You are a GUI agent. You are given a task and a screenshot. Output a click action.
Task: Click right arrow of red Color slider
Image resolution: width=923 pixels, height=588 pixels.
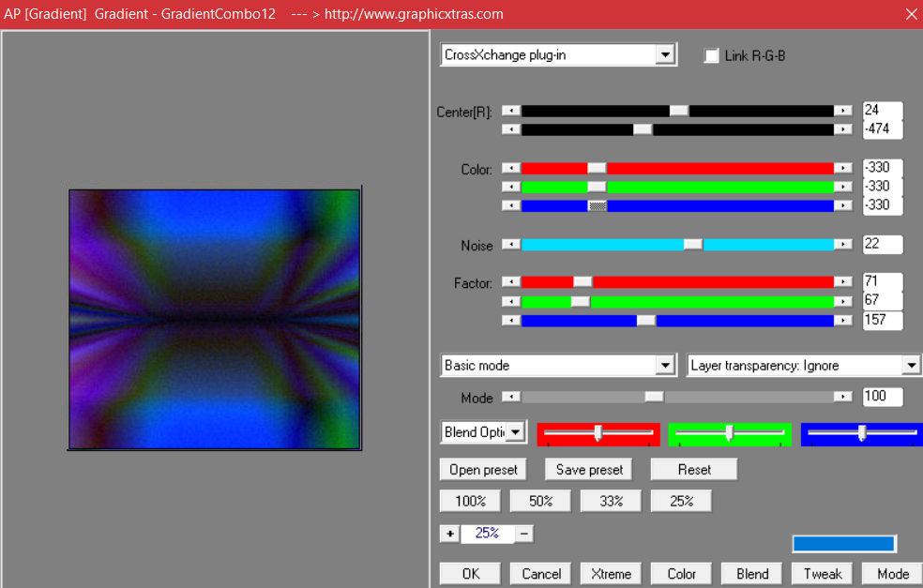coord(843,168)
